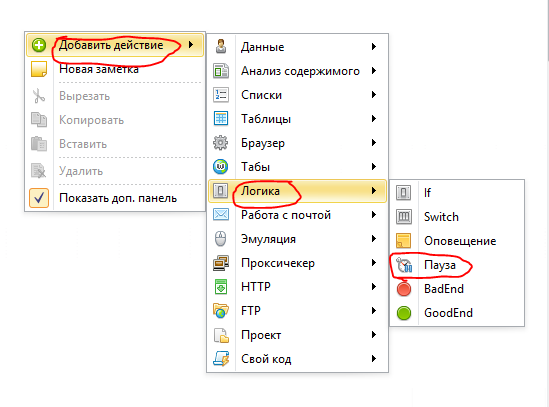
Task: Click the green GoodEnd circle icon
Action: 404,313
